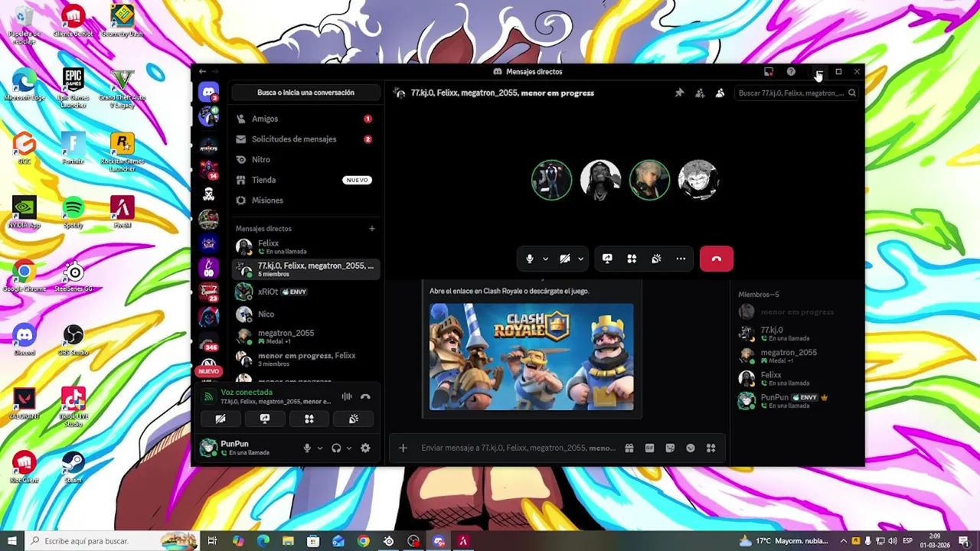
Task: Click Voz conectada status text
Action: coord(247,392)
